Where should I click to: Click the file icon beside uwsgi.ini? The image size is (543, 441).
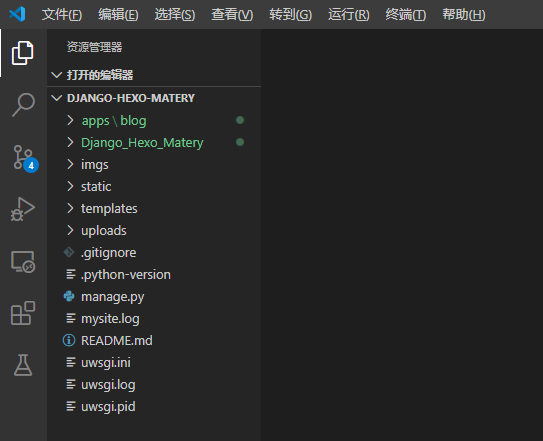point(71,362)
